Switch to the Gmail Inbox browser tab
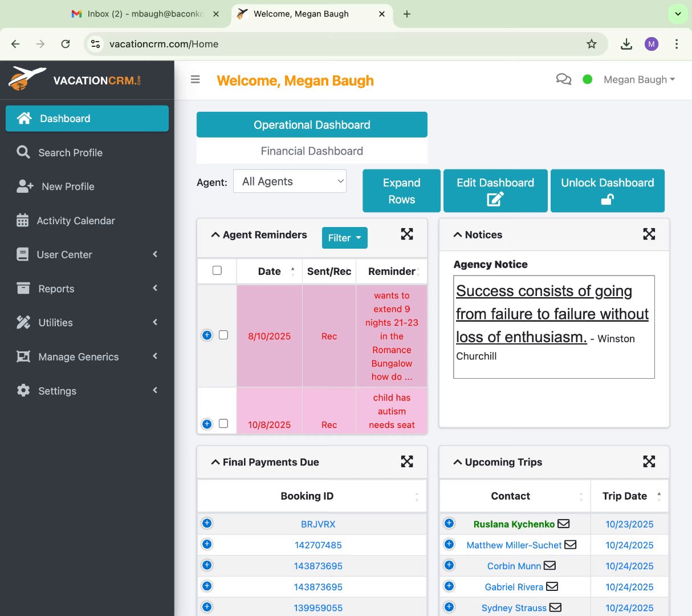The height and width of the screenshot is (616, 692). (145, 14)
